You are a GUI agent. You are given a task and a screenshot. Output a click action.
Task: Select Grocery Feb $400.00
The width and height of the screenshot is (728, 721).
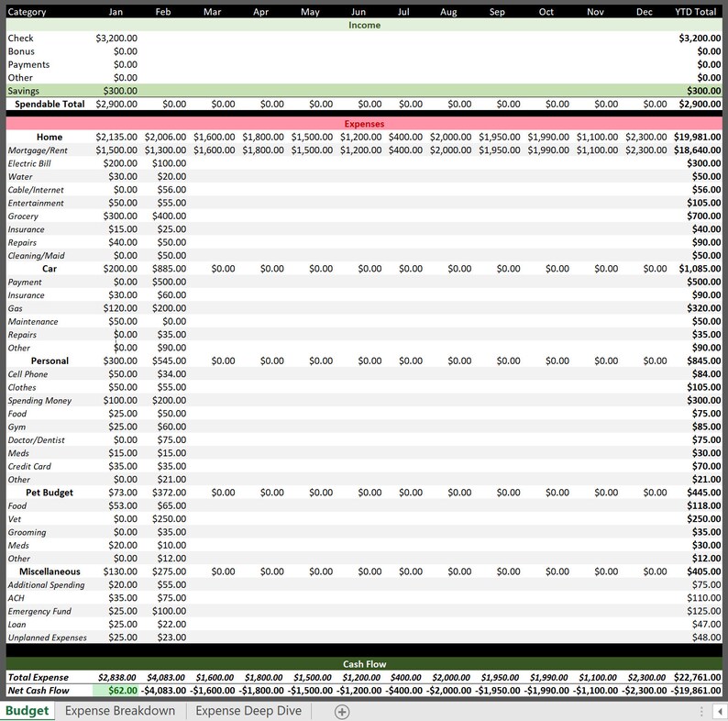click(x=169, y=216)
